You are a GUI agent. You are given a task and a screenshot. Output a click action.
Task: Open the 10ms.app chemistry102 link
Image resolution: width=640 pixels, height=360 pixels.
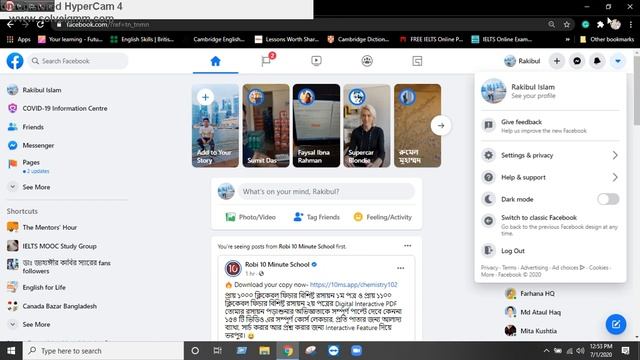(x=353, y=284)
